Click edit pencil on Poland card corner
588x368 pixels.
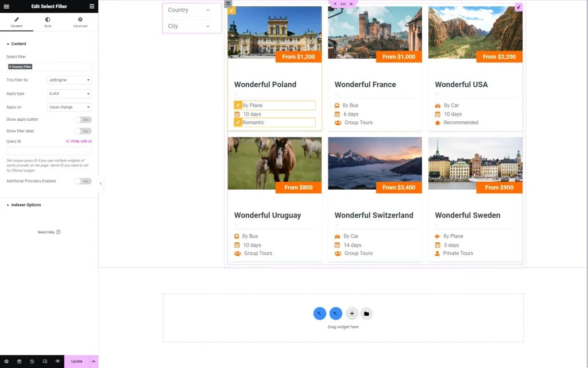point(232,10)
